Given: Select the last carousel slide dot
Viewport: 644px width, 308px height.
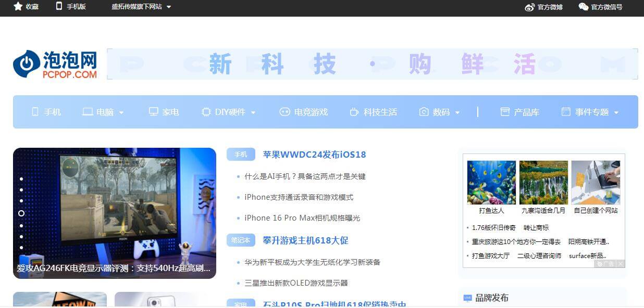Looking at the screenshot, I should (x=21, y=248).
